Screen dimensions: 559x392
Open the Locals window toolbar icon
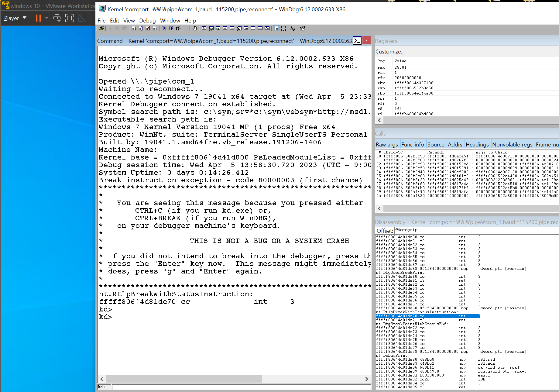point(218,28)
